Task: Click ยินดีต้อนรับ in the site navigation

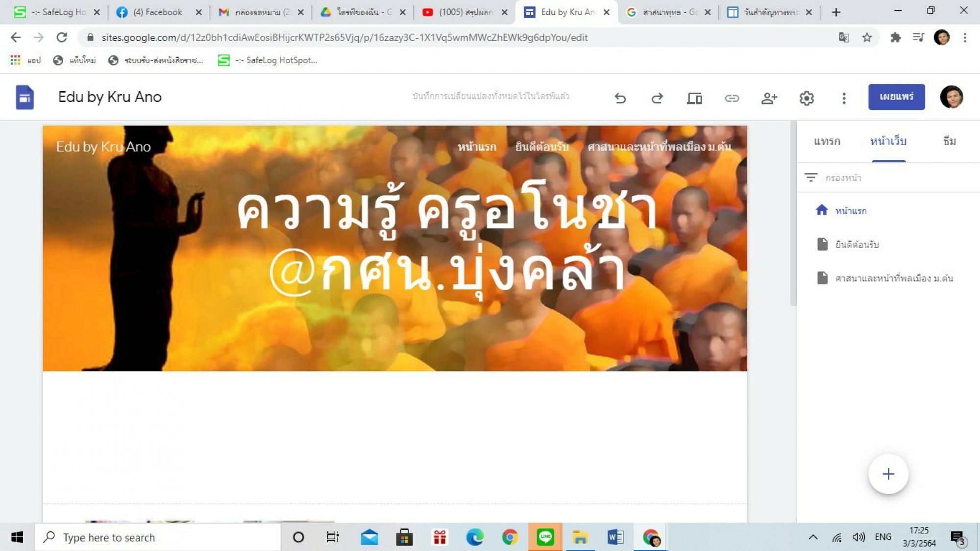Action: [x=542, y=147]
